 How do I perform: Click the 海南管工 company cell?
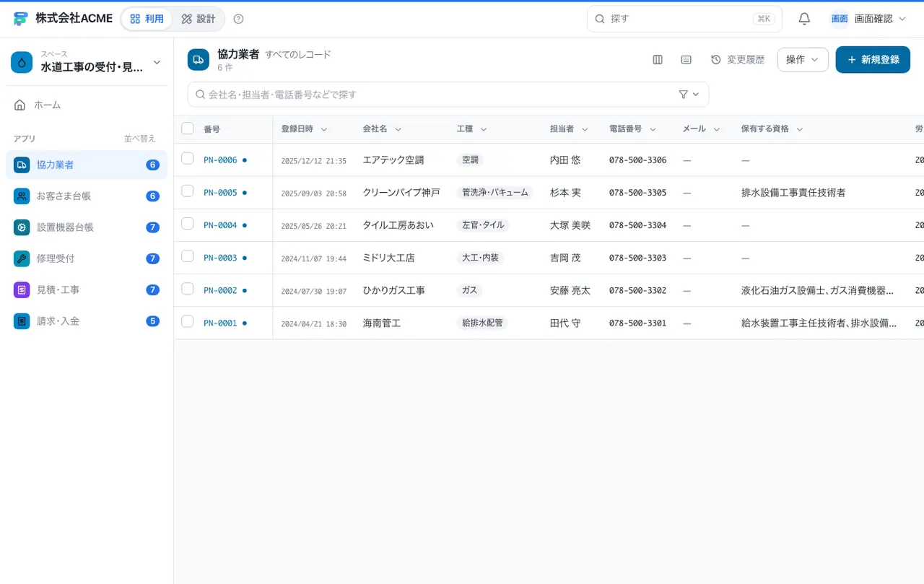click(382, 323)
